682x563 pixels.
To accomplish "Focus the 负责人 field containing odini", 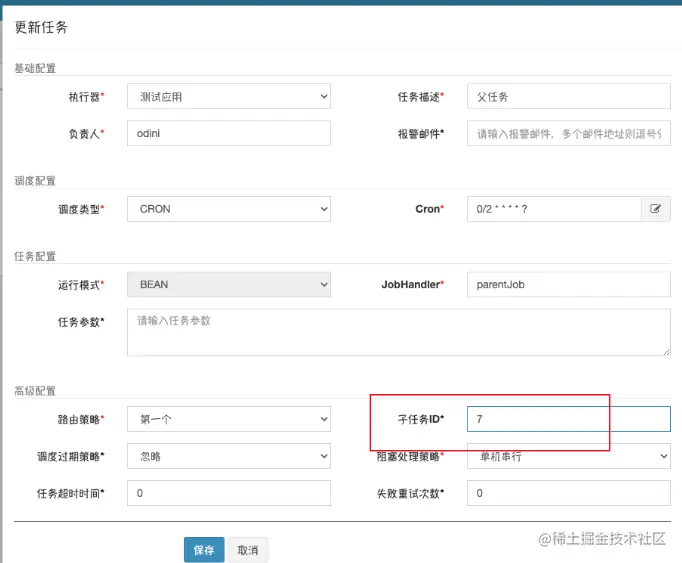I will point(229,133).
